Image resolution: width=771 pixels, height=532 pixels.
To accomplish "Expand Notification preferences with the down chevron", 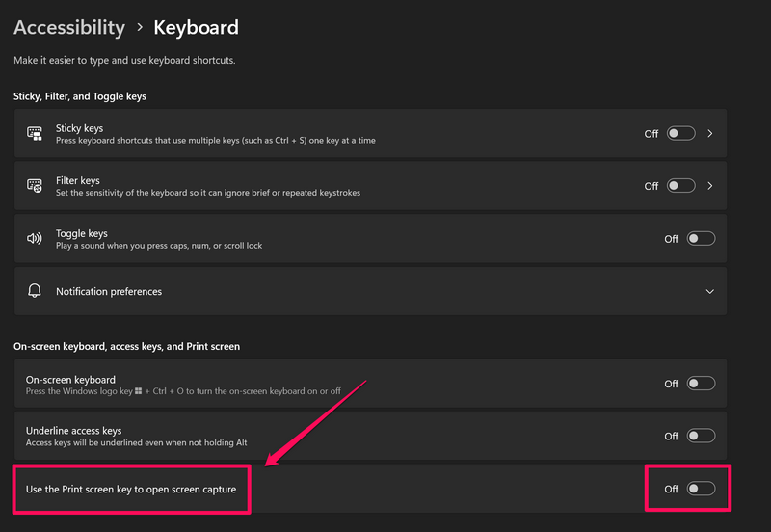I will tap(710, 291).
